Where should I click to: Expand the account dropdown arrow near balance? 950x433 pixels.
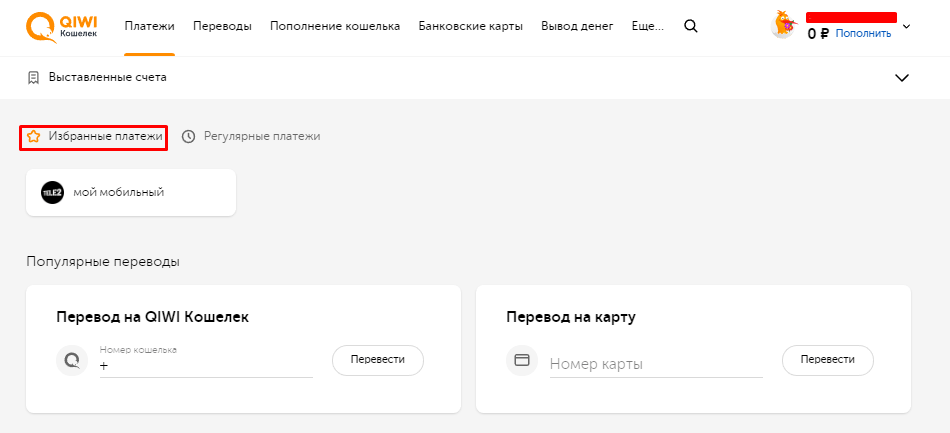point(906,26)
